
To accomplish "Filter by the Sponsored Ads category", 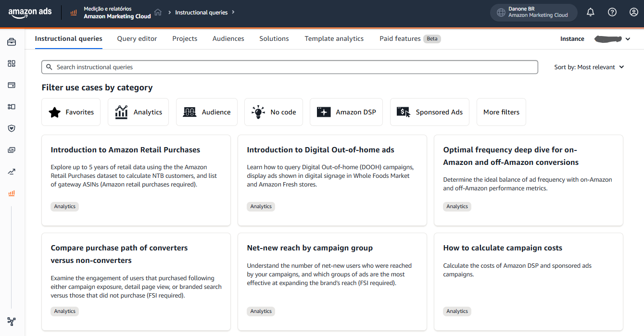I will tap(429, 112).
